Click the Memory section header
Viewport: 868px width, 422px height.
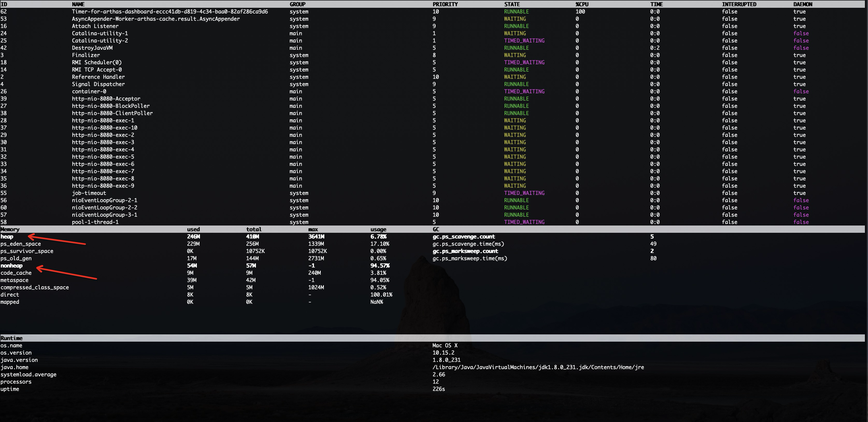click(x=10, y=229)
